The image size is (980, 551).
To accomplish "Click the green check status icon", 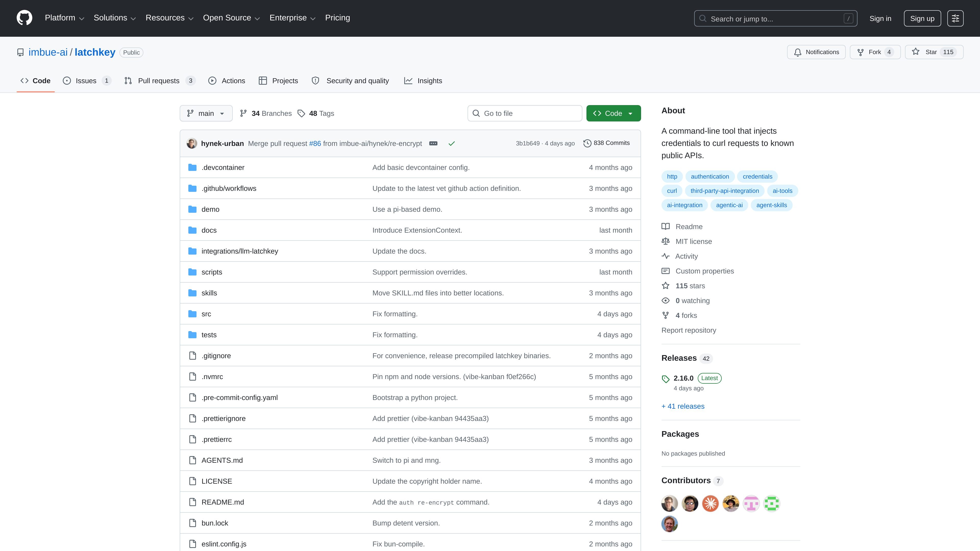I will pos(451,143).
